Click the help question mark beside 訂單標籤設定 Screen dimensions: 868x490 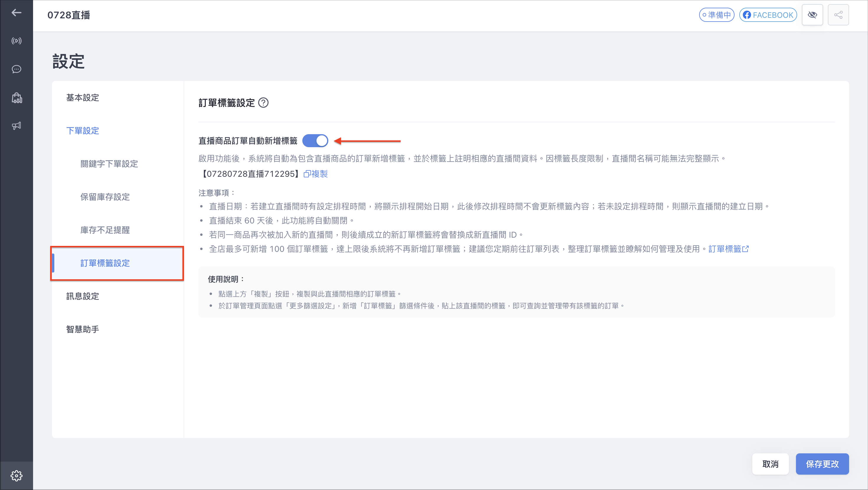coord(263,103)
